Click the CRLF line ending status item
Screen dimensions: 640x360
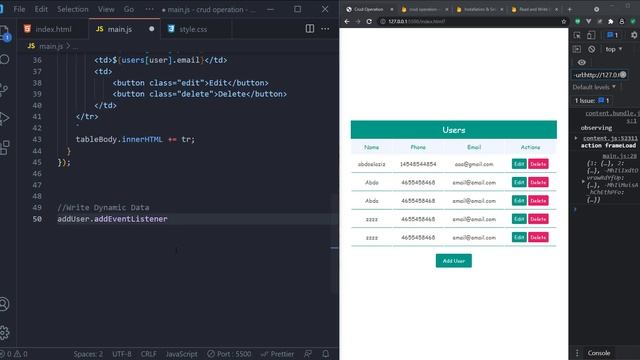pyautogui.click(x=149, y=354)
